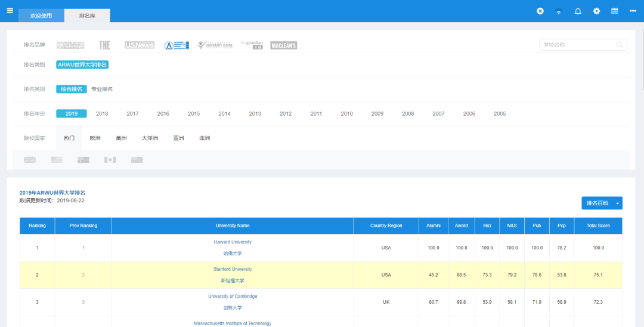Click the search magnifier icon
The width and height of the screenshot is (644, 327).
[x=620, y=45]
